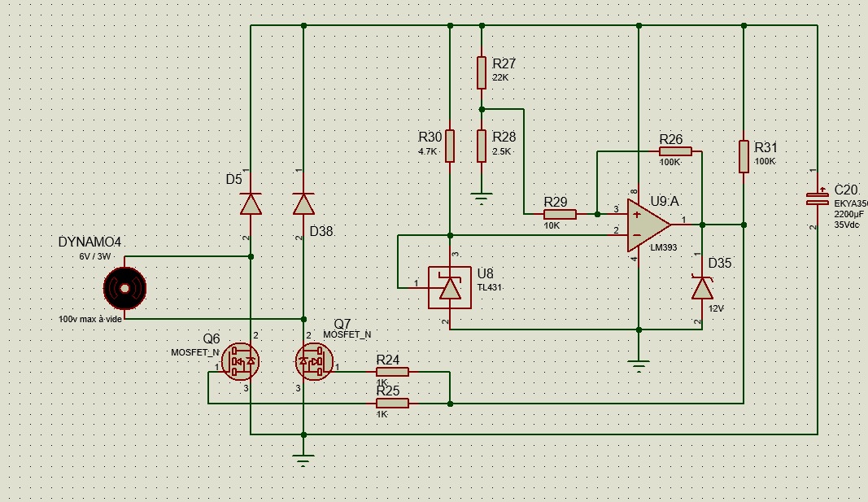868x502 pixels.
Task: Select the DYNAMO4 generator symbol
Action: click(125, 288)
